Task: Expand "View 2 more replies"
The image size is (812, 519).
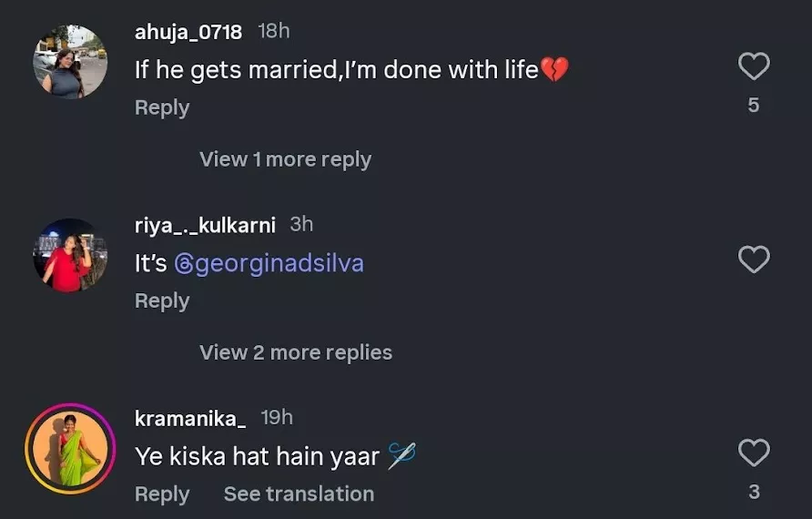Action: pos(296,352)
